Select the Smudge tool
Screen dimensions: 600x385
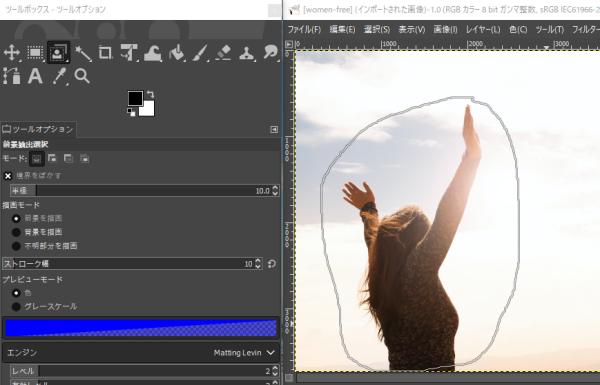coord(270,53)
